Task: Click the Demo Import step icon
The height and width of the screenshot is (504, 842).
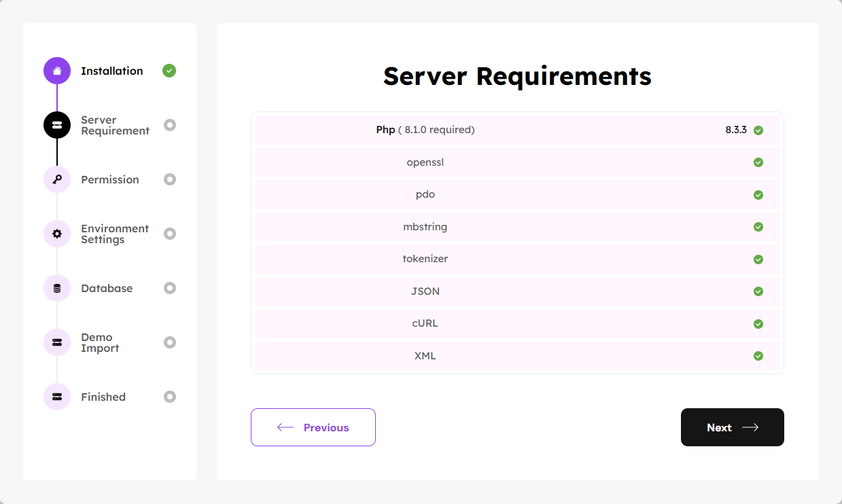Action: [57, 342]
